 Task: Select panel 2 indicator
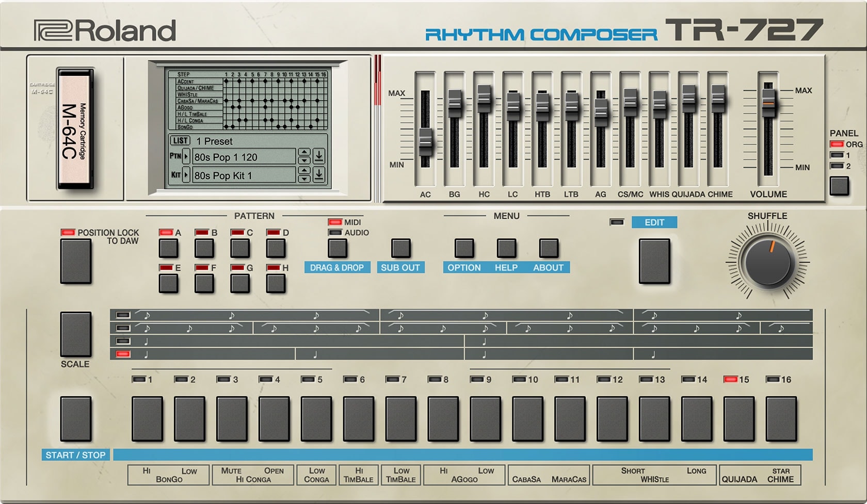(x=837, y=166)
